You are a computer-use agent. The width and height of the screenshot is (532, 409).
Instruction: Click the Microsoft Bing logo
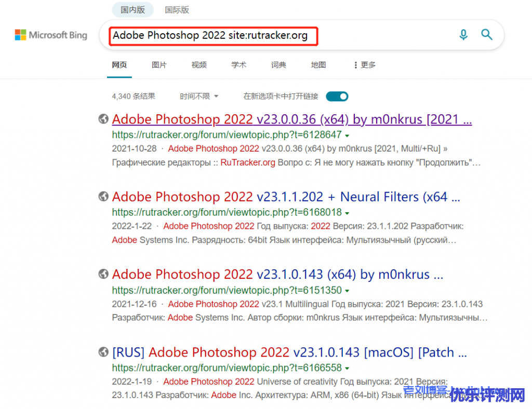pos(51,35)
